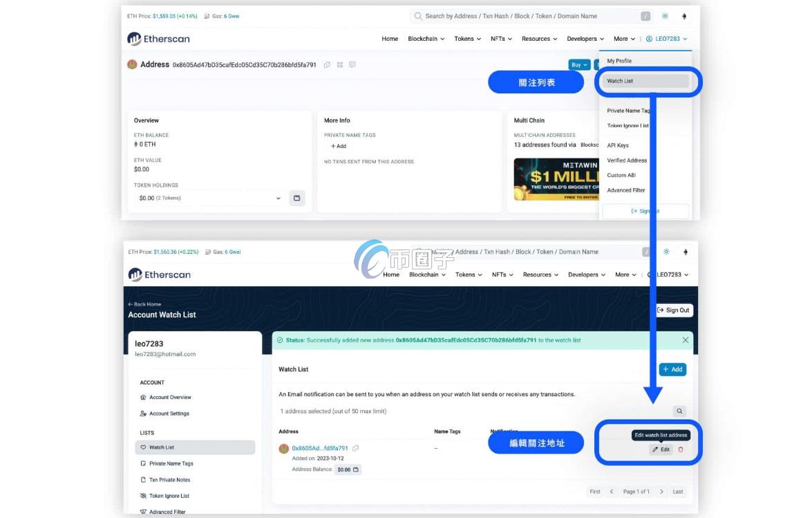This screenshot has width=812, height=518.
Task: Click the Etherscan logo
Action: coord(158,39)
